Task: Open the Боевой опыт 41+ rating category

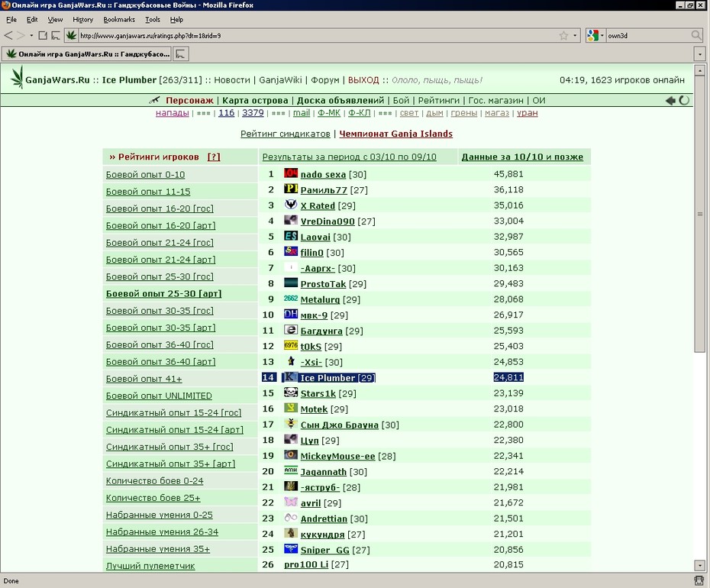Action: click(x=144, y=379)
